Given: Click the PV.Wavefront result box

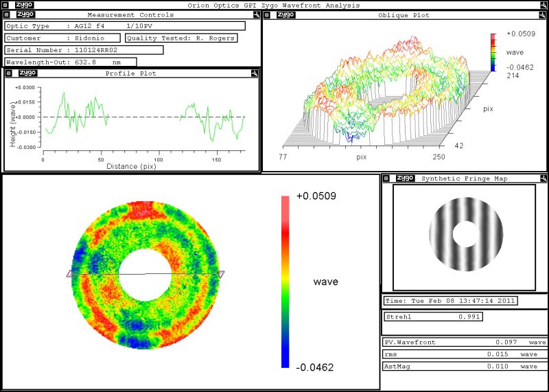Looking at the screenshot, I should [465, 343].
